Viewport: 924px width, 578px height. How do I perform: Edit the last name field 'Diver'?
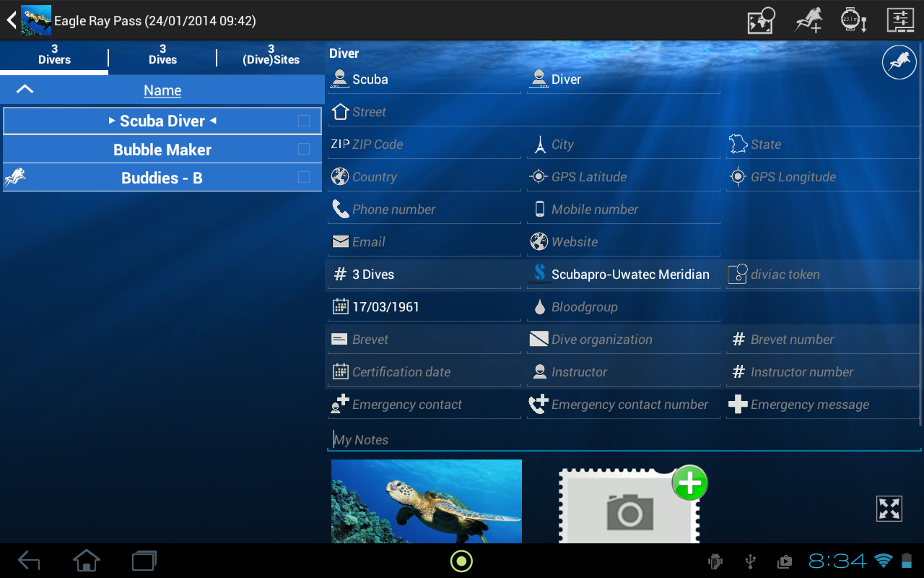click(624, 79)
